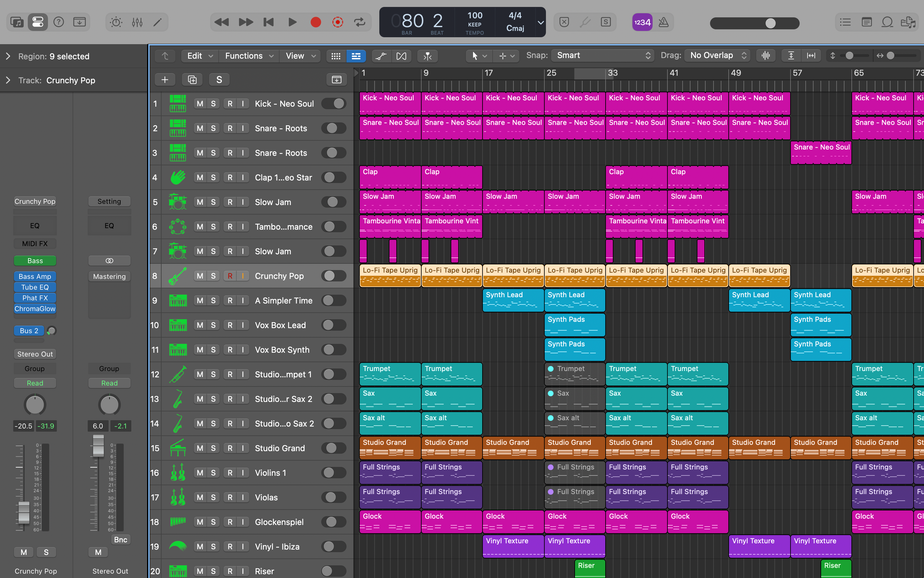
Task: Enable the metronome click icon
Action: [x=664, y=22]
